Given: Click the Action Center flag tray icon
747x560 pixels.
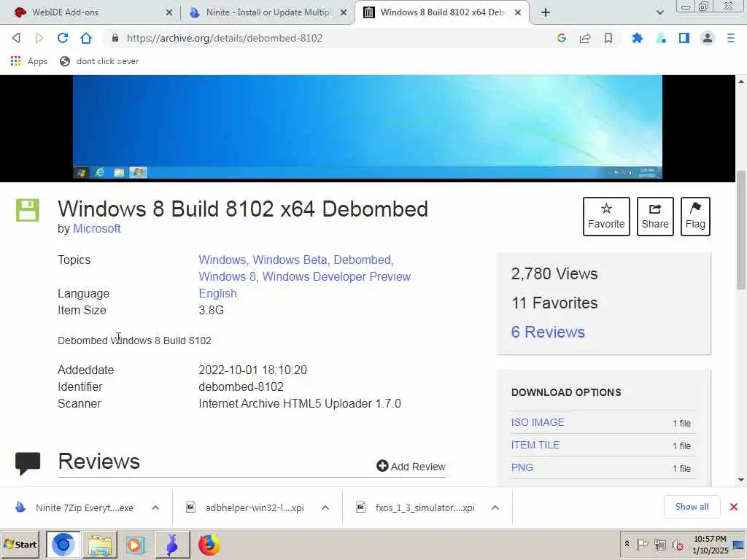Looking at the screenshot, I should [x=642, y=544].
